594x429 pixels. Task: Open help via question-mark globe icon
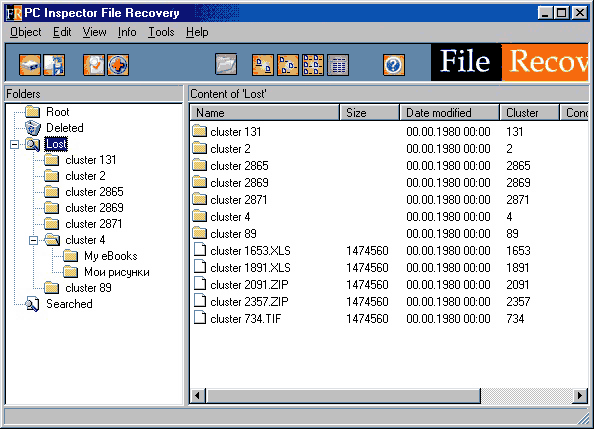click(x=394, y=65)
